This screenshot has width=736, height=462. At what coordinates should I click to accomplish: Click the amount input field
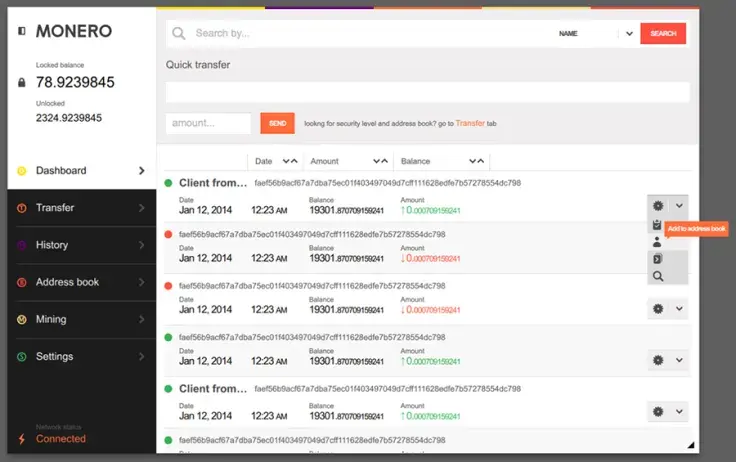point(208,123)
